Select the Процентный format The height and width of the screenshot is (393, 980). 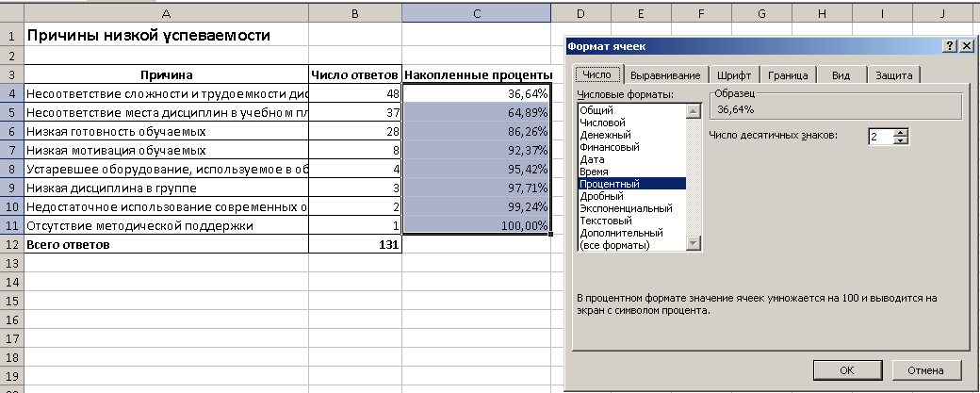coord(632,184)
